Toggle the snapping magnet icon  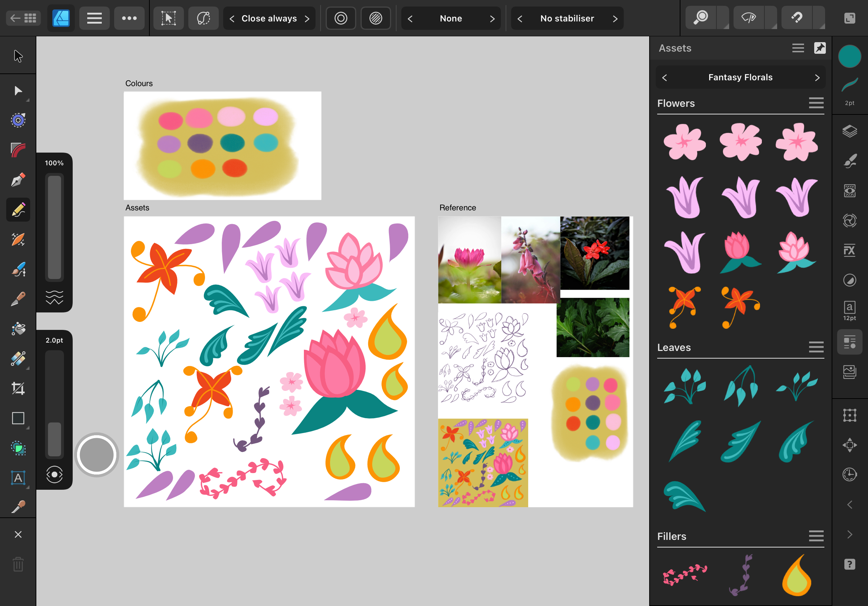point(796,18)
